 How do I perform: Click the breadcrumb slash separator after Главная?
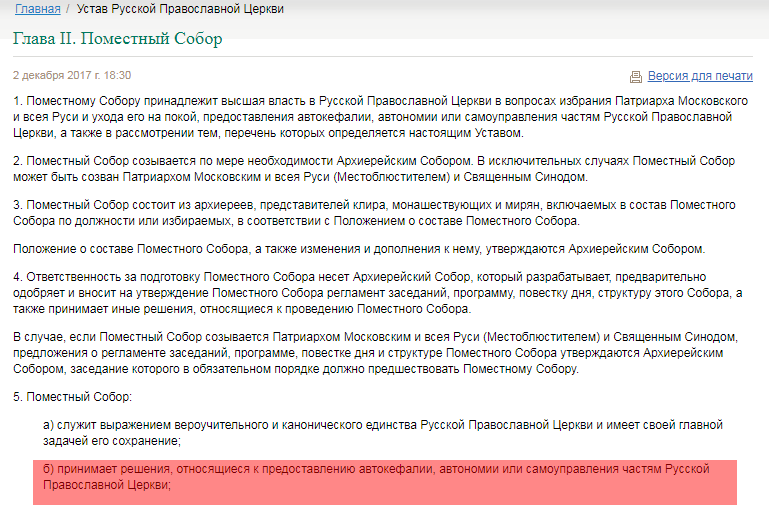click(68, 9)
